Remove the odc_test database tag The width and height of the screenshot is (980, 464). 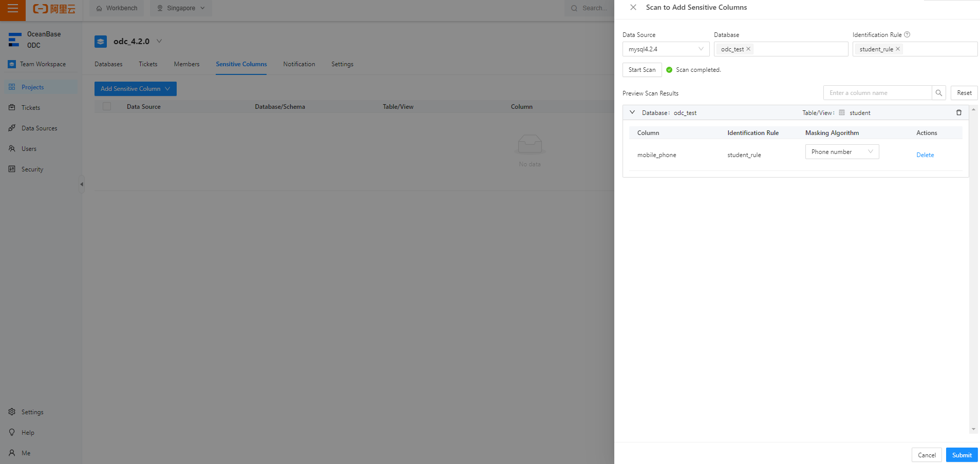tap(748, 49)
